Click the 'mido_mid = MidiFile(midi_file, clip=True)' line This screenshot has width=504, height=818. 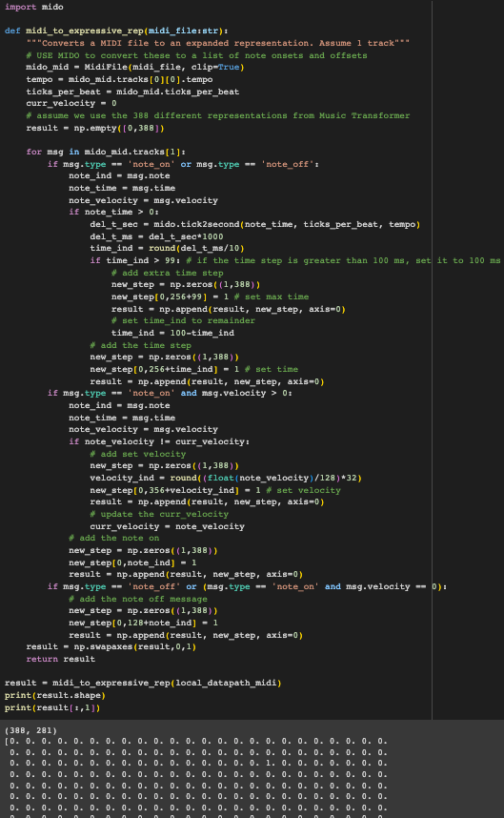pos(135,67)
